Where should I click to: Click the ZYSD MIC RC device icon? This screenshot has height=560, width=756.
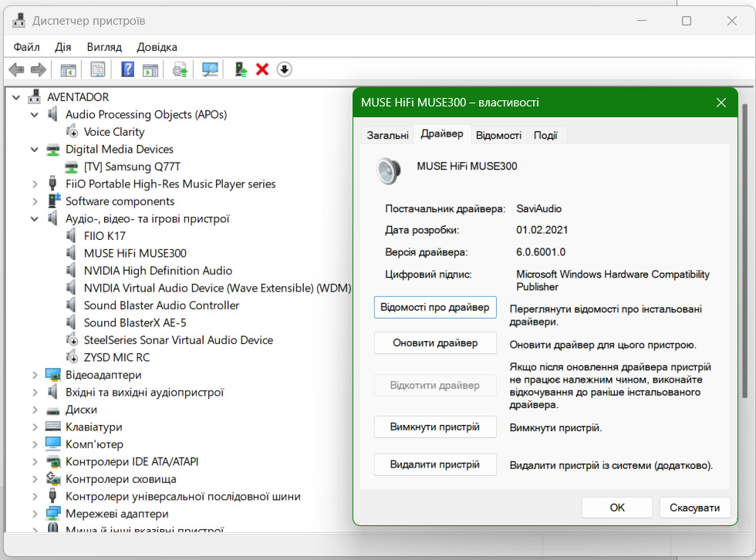click(72, 357)
